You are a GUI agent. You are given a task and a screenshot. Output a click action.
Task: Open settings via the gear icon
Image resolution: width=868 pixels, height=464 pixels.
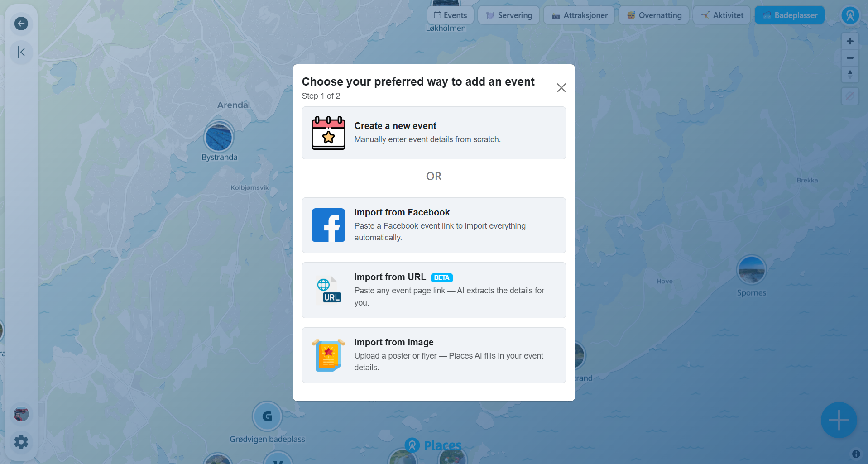coord(21,442)
